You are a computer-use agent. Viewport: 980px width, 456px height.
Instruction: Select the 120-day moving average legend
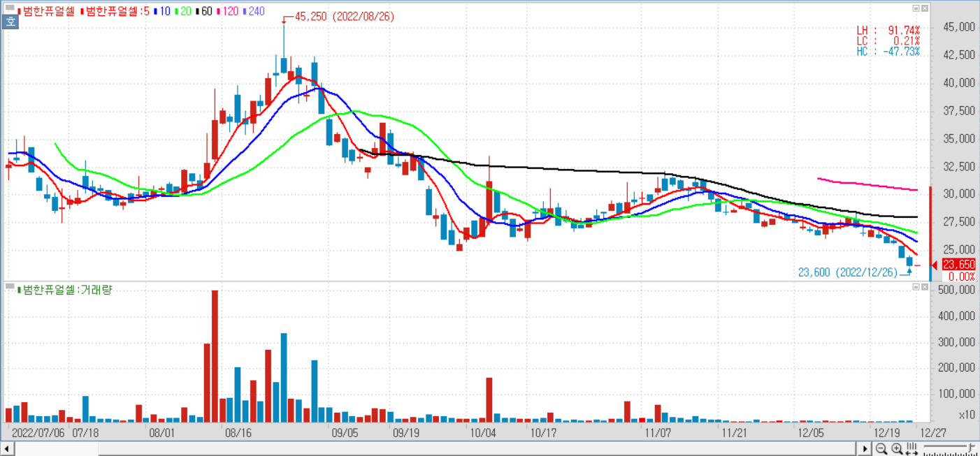[228, 12]
